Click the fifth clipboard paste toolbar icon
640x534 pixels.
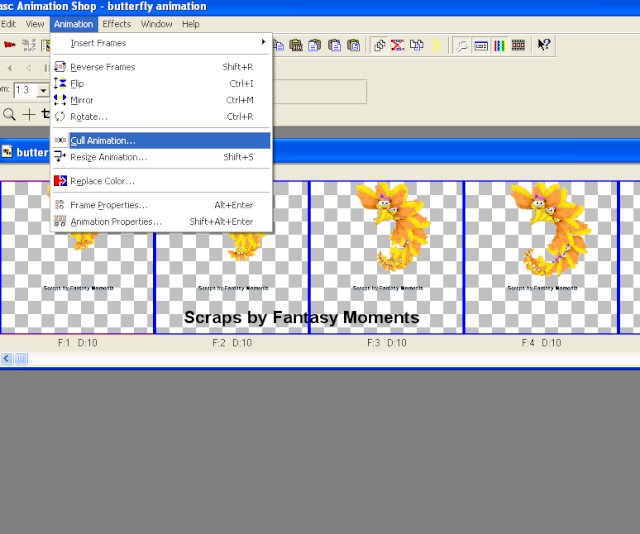(x=353, y=45)
